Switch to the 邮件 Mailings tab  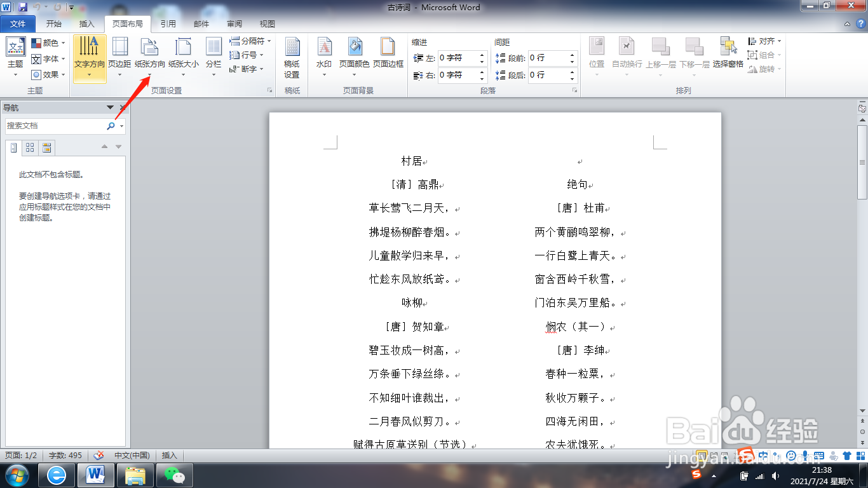point(201,24)
